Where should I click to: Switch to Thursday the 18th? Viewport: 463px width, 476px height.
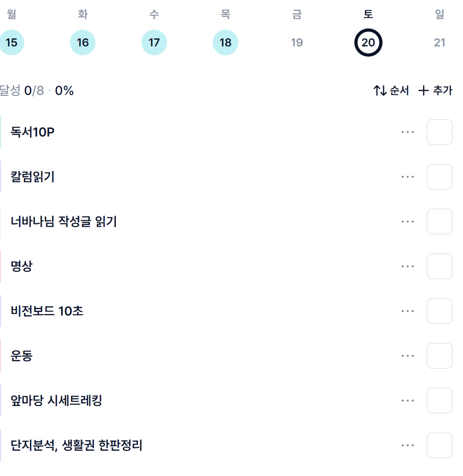225,43
